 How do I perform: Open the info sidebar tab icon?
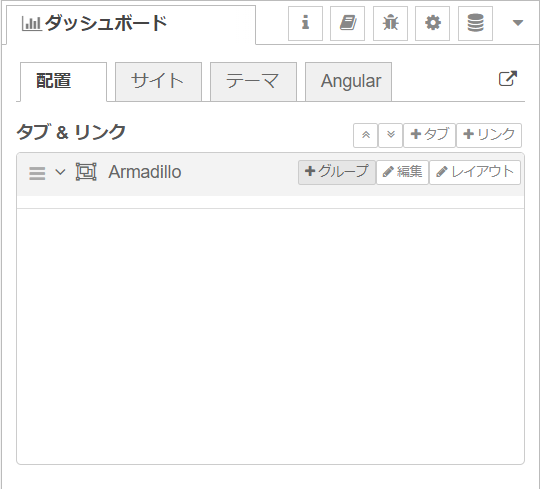(x=305, y=23)
